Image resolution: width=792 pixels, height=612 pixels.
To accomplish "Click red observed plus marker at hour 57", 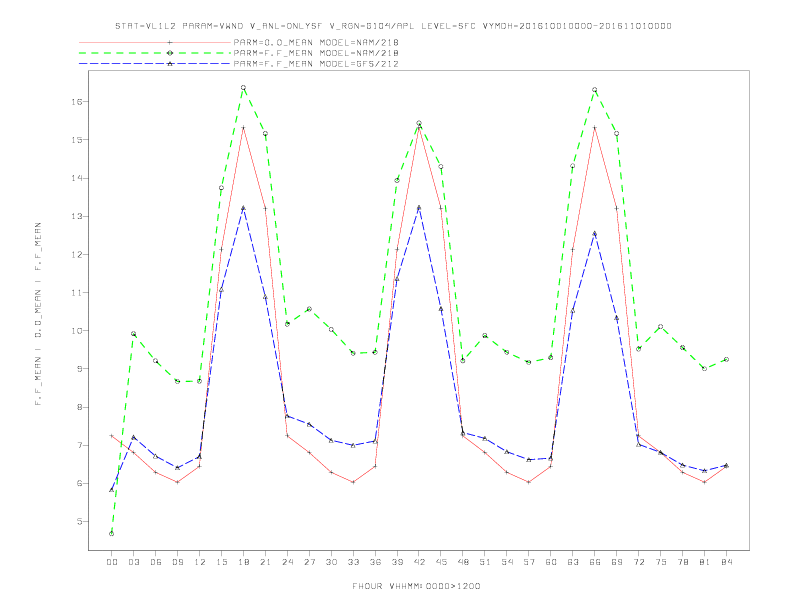I will 529,482.
